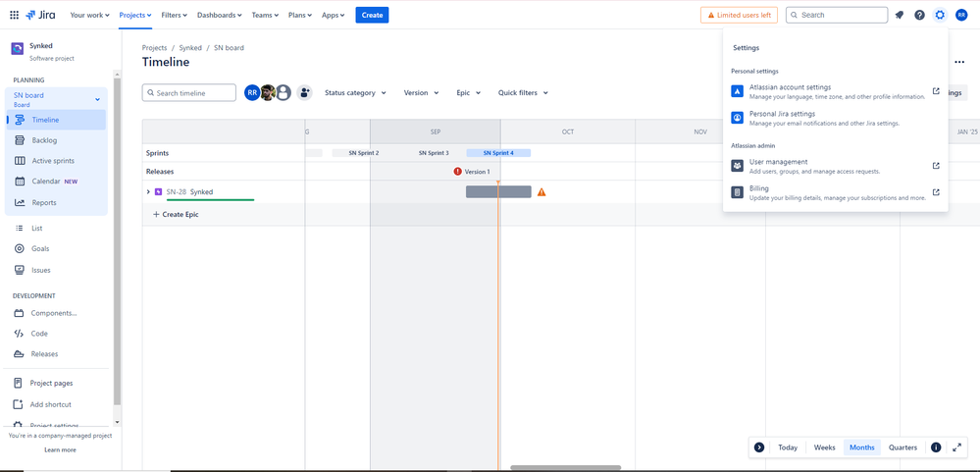Open Code in the sidebar

(x=56, y=334)
